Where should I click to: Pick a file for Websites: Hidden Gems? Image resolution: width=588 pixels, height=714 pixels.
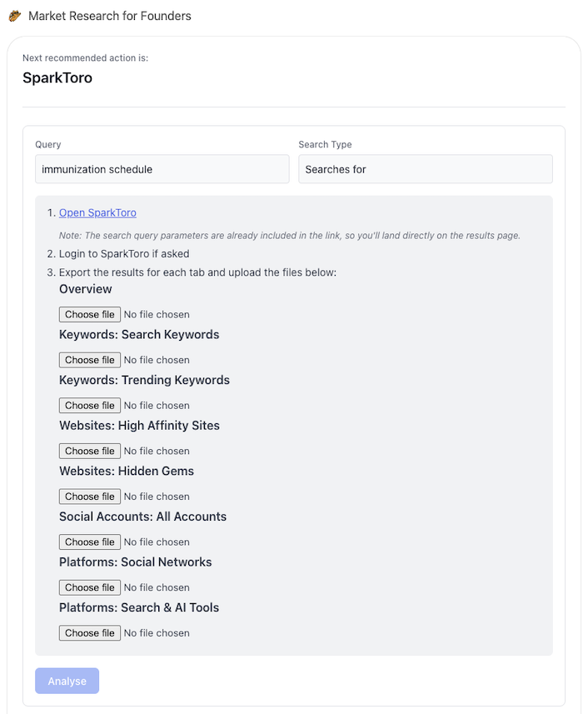click(x=90, y=497)
